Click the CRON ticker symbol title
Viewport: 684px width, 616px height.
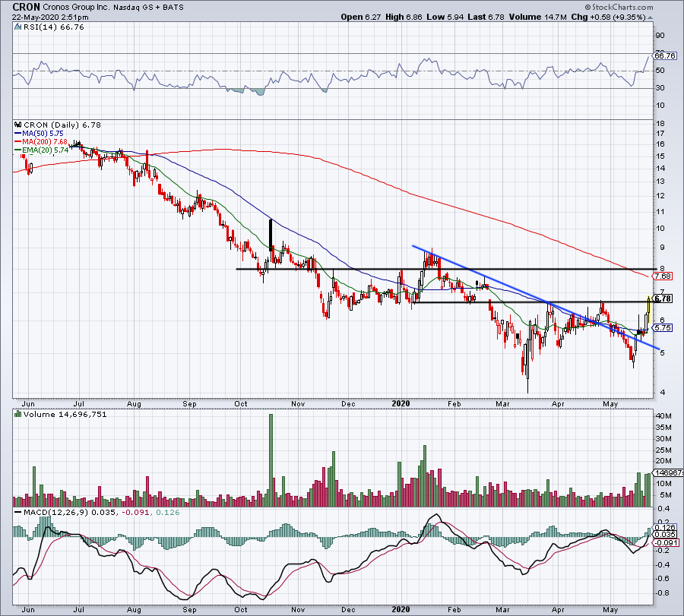[x=27, y=7]
